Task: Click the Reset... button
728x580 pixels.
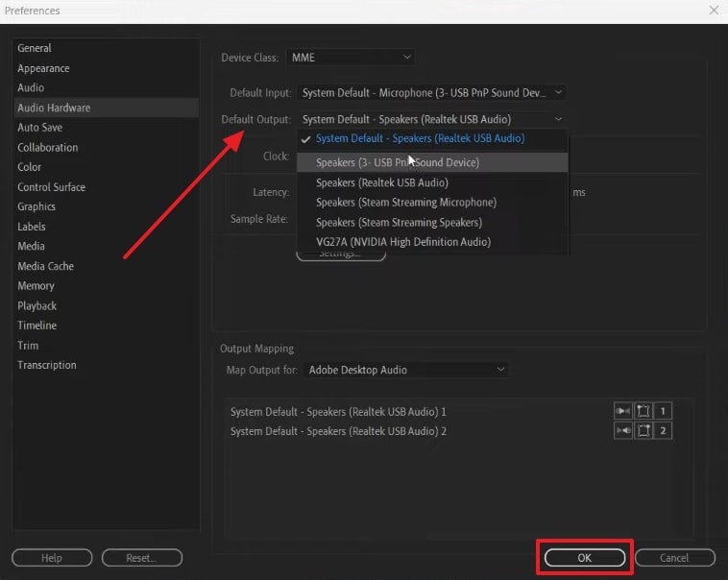Action: [141, 558]
